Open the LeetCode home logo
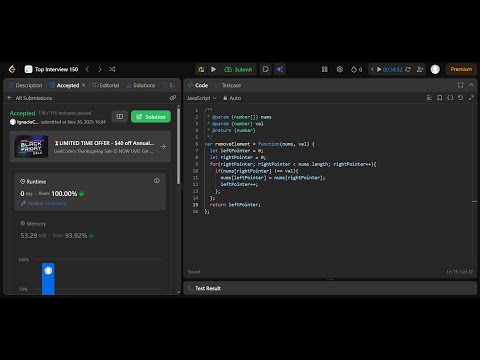 pos(12,69)
